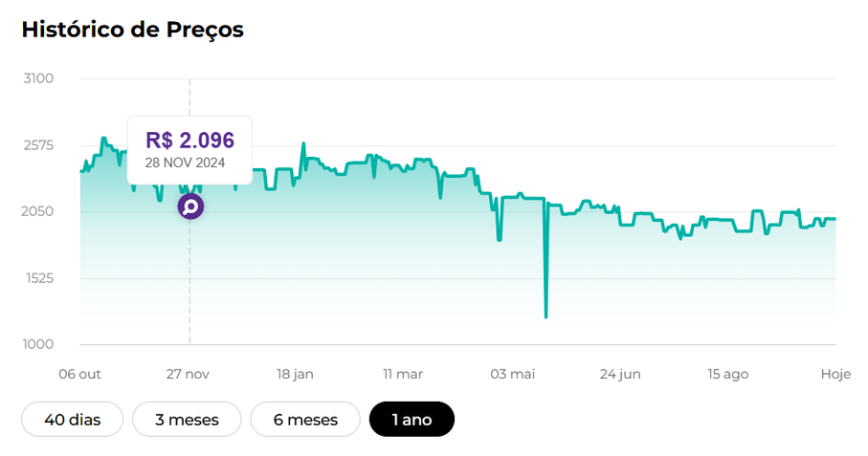
Task: Click the R$ 2.096 price in tooltip
Action: 189,140
